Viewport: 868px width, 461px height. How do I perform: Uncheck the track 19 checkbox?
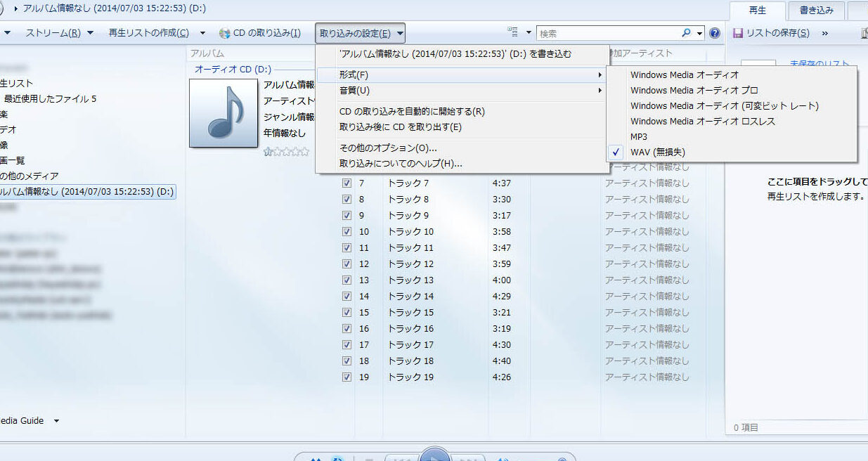click(346, 377)
